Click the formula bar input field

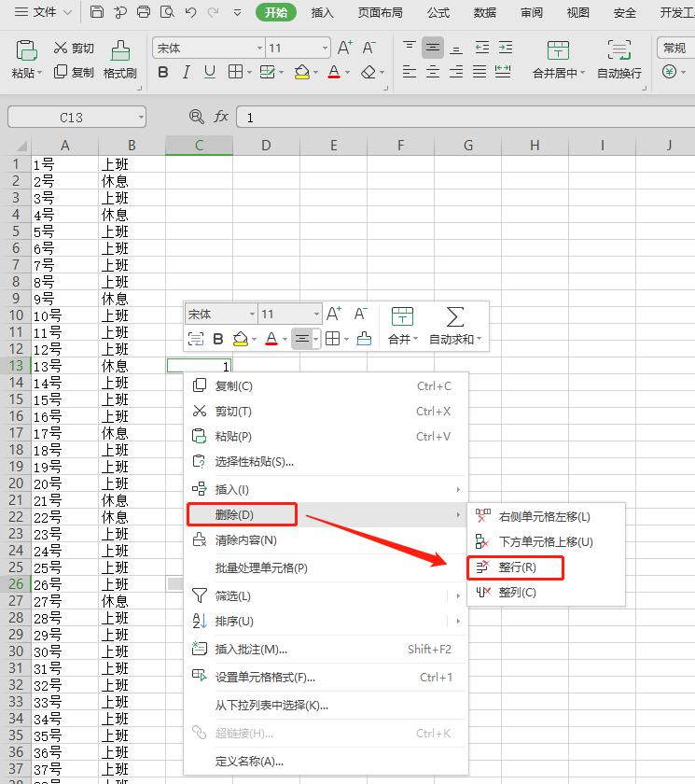pos(457,118)
